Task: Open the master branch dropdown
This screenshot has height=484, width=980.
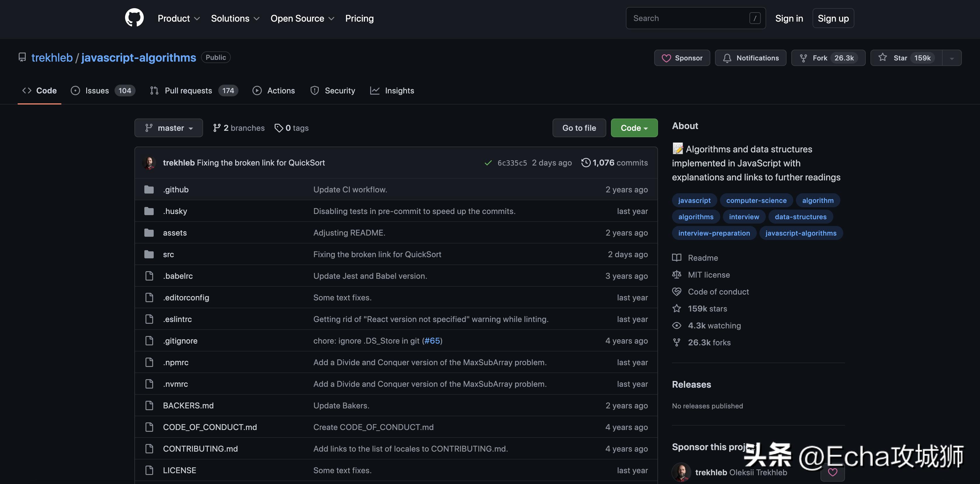Action: pos(169,128)
